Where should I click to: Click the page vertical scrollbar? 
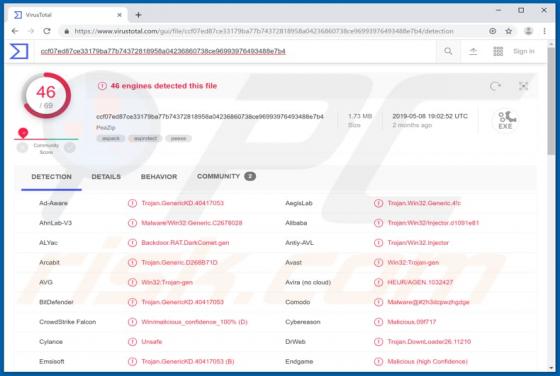pos(551,207)
